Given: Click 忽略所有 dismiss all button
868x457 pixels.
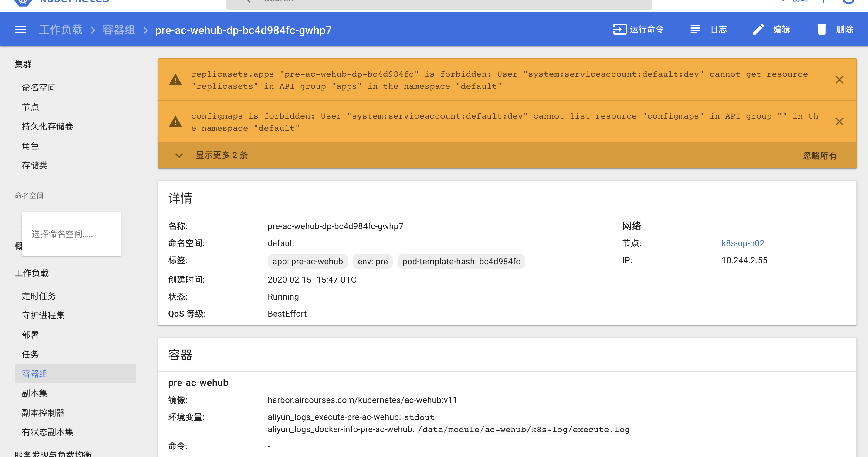Looking at the screenshot, I should (819, 156).
